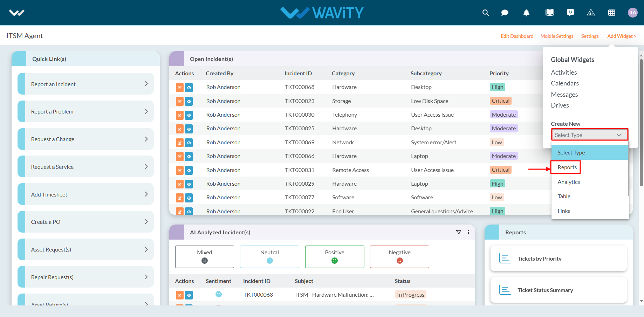Edit TKT000068 in AI Analyzed Incidents table
Screen dimensions: 644x317
click(179, 295)
